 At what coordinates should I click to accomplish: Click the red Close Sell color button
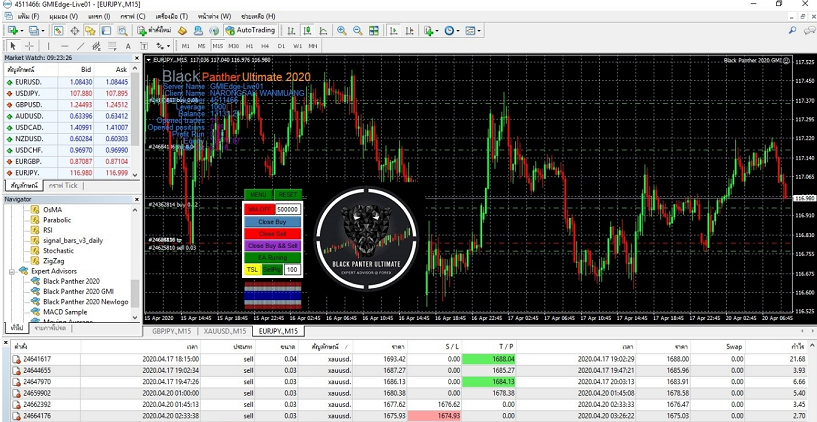tap(273, 233)
